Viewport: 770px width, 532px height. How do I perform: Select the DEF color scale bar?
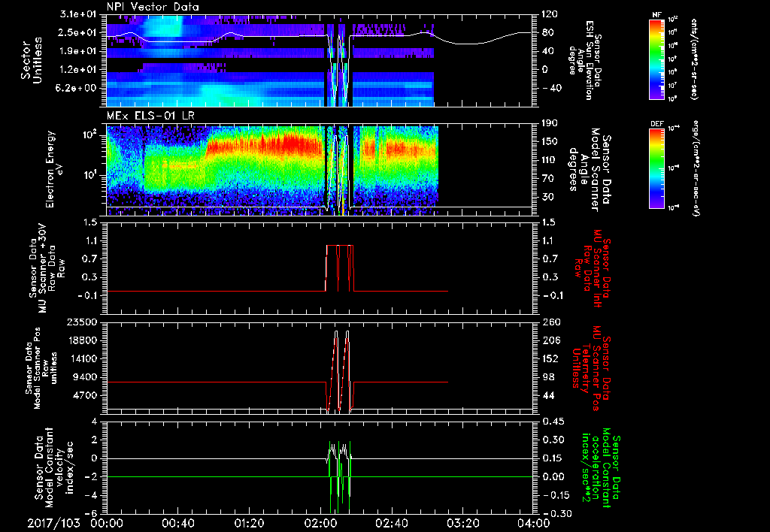[656, 167]
